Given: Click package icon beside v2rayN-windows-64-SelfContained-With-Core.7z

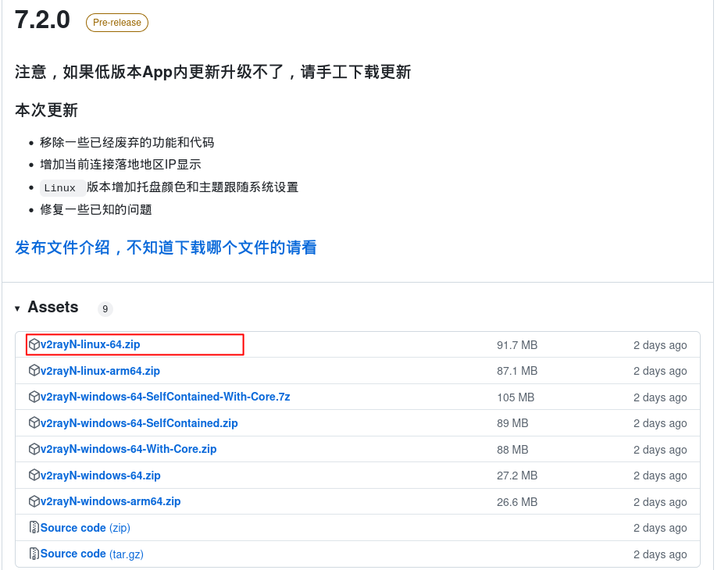Looking at the screenshot, I should tap(34, 397).
